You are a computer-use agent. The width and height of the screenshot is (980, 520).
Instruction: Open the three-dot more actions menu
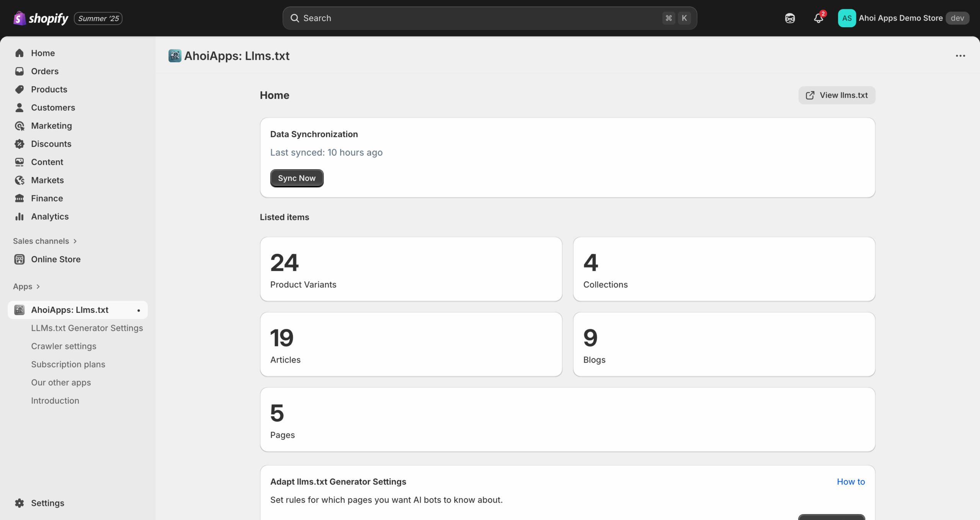click(x=960, y=56)
